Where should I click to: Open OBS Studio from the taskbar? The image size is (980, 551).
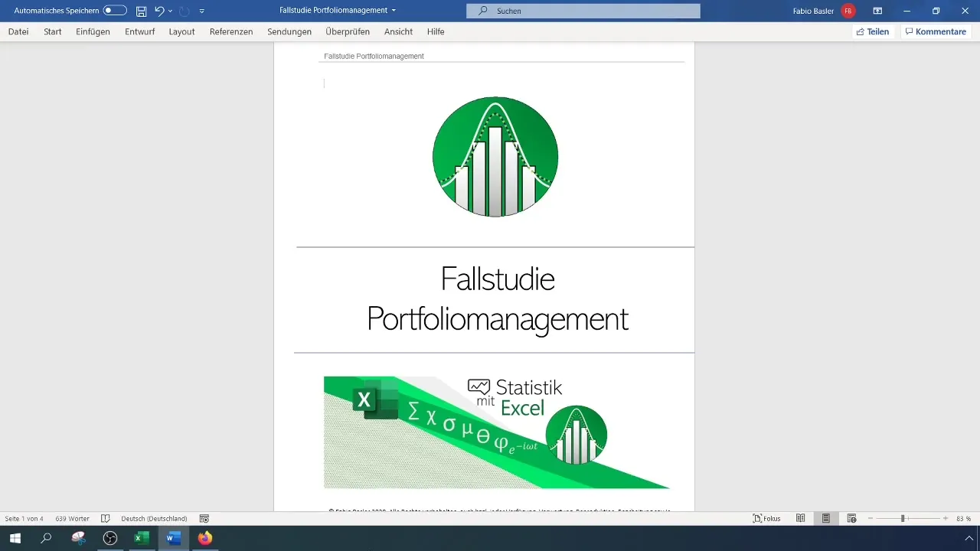click(110, 538)
